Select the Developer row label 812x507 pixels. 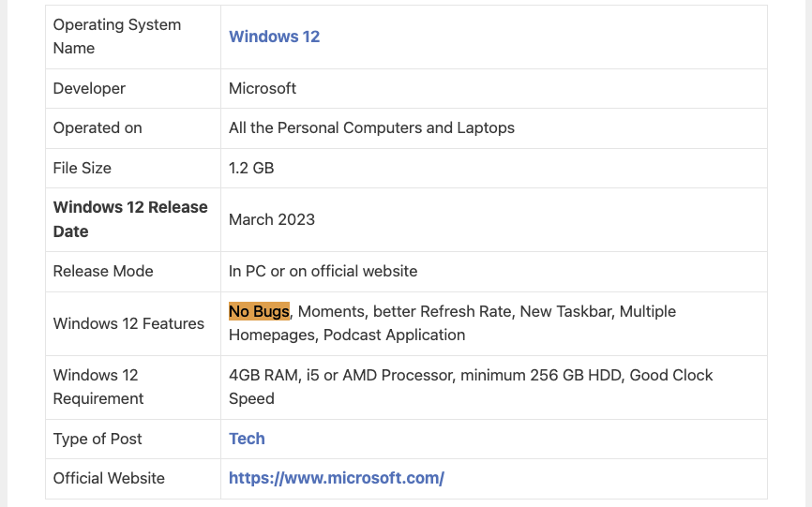point(89,88)
